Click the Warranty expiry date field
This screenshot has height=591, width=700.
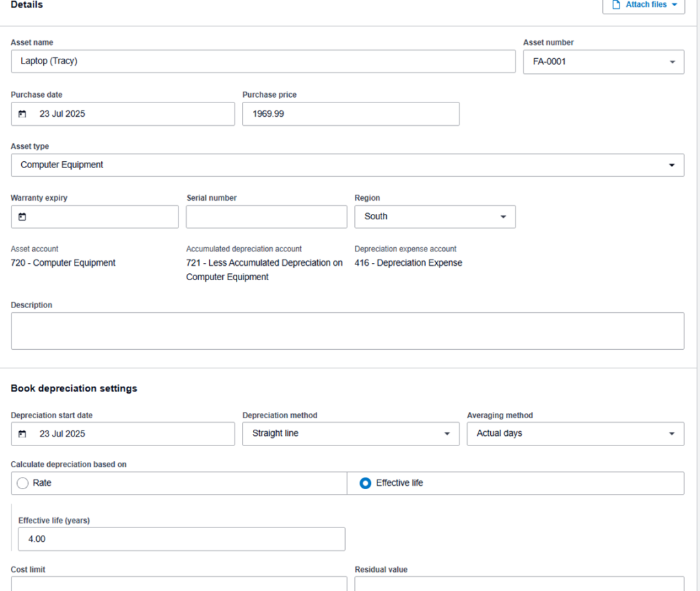[x=103, y=217]
